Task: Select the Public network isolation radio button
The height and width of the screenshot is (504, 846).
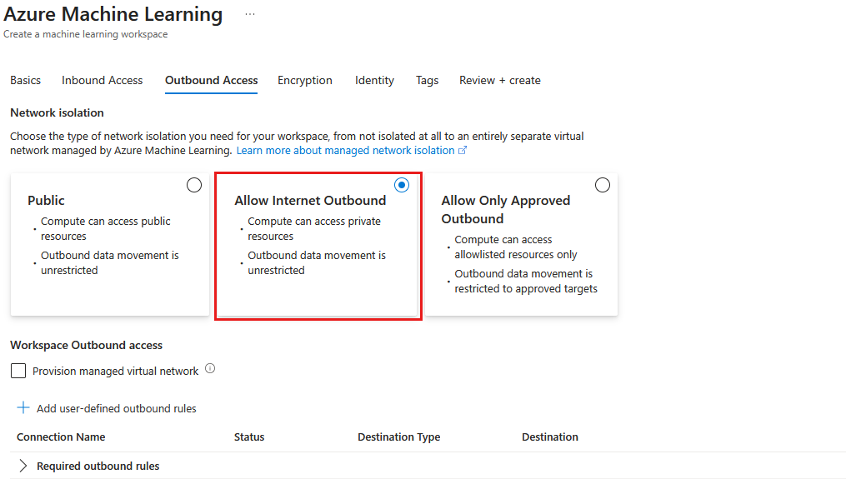Action: [194, 185]
